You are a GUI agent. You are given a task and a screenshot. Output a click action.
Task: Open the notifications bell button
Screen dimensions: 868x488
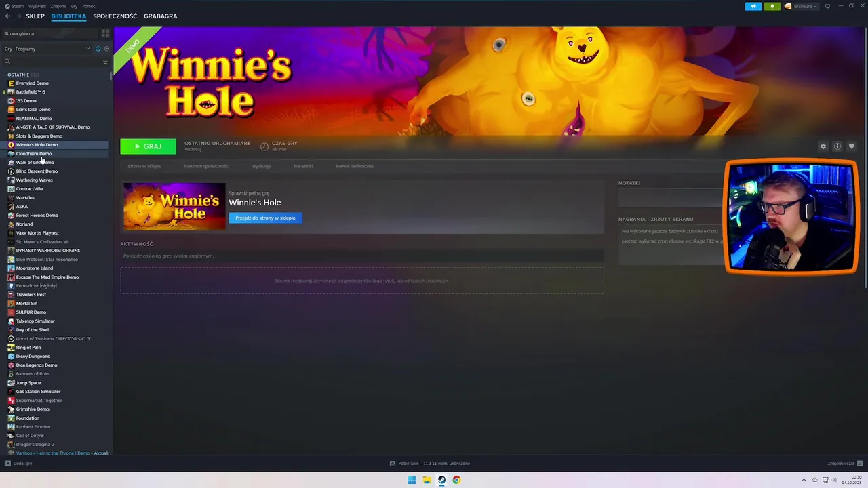(x=772, y=6)
